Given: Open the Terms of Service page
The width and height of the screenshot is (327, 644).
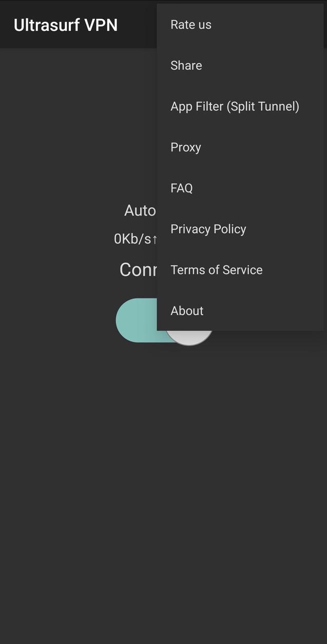Looking at the screenshot, I should pos(216,269).
